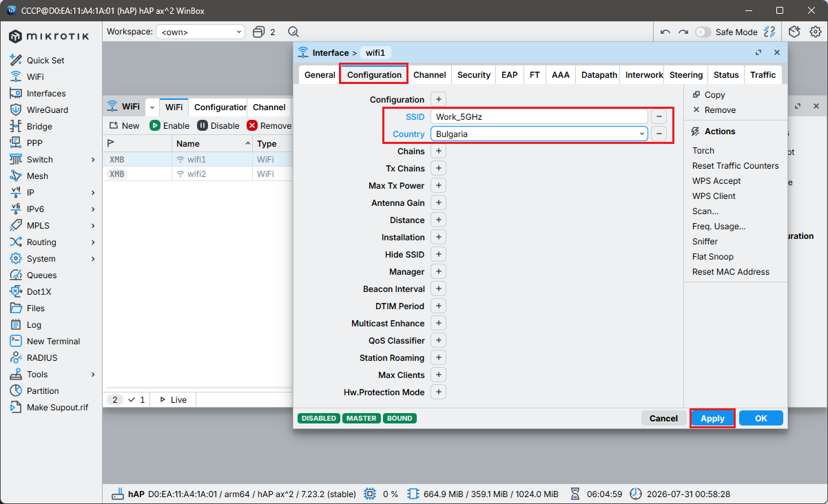This screenshot has height=504, width=828.
Task: Click Make Supout.rif in sidebar
Action: point(57,408)
